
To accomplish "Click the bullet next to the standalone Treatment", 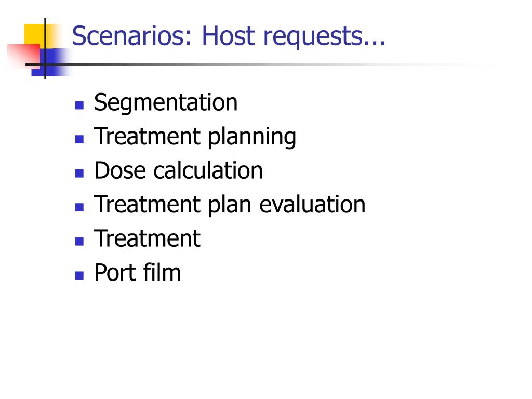I will [x=79, y=241].
